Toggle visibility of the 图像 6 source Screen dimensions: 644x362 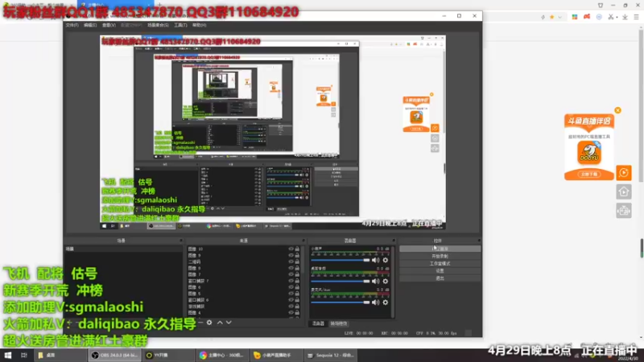(291, 287)
